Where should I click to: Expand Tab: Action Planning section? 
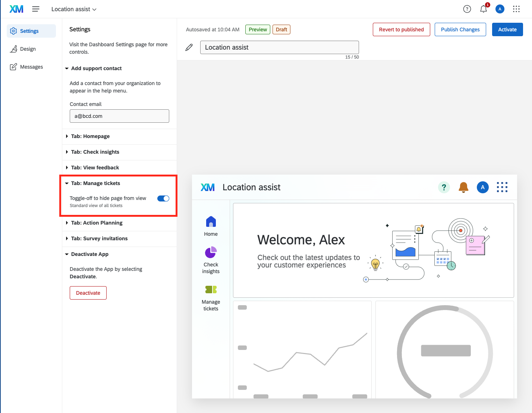click(119, 223)
